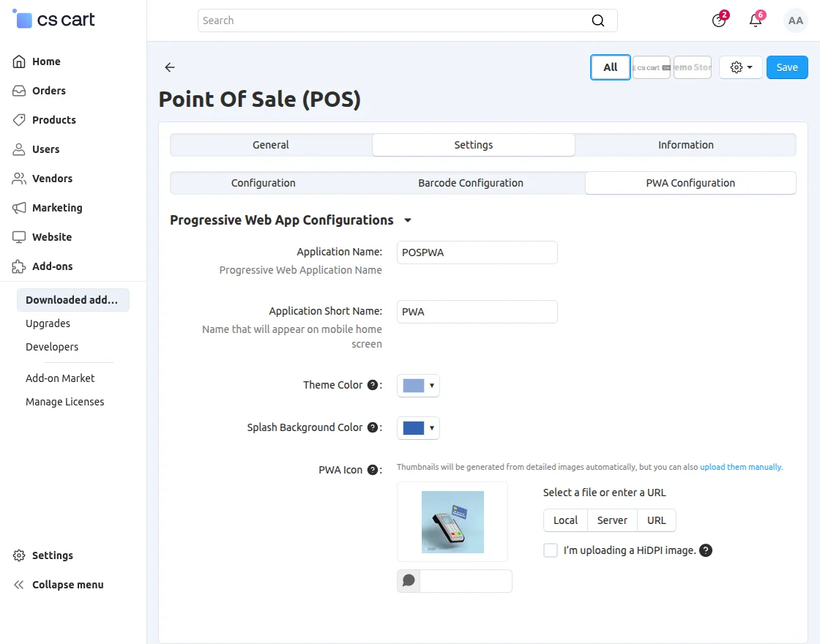Click Progressive Web App Configurations heading
820x644 pixels.
(x=281, y=220)
